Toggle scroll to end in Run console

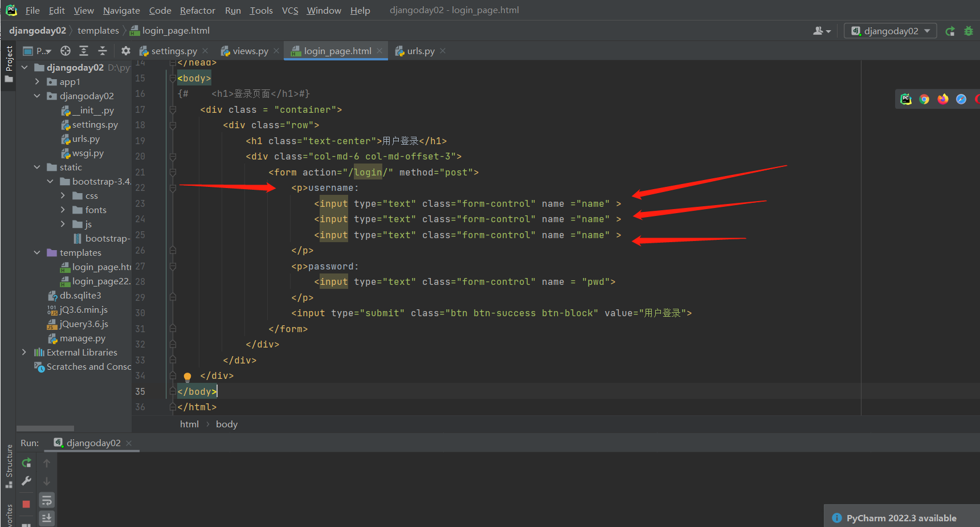[47, 518]
